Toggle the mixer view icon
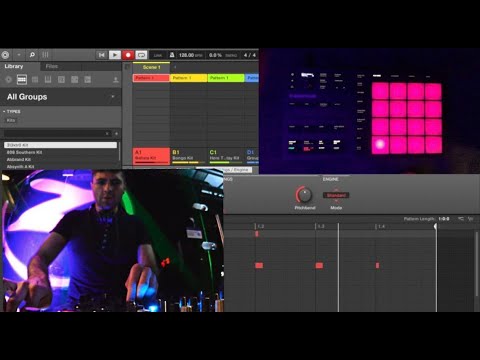This screenshot has height=360, width=480. pyautogui.click(x=45, y=55)
